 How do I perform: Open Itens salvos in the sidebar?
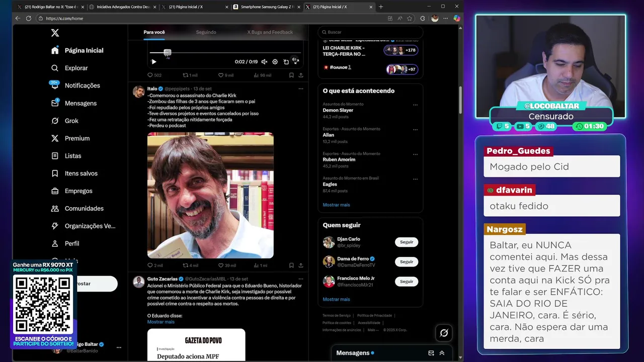(x=74, y=173)
